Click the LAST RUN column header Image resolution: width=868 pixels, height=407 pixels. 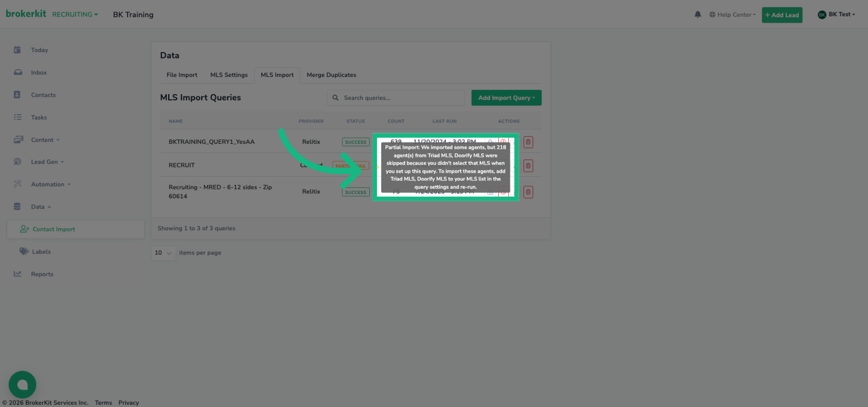coord(444,121)
